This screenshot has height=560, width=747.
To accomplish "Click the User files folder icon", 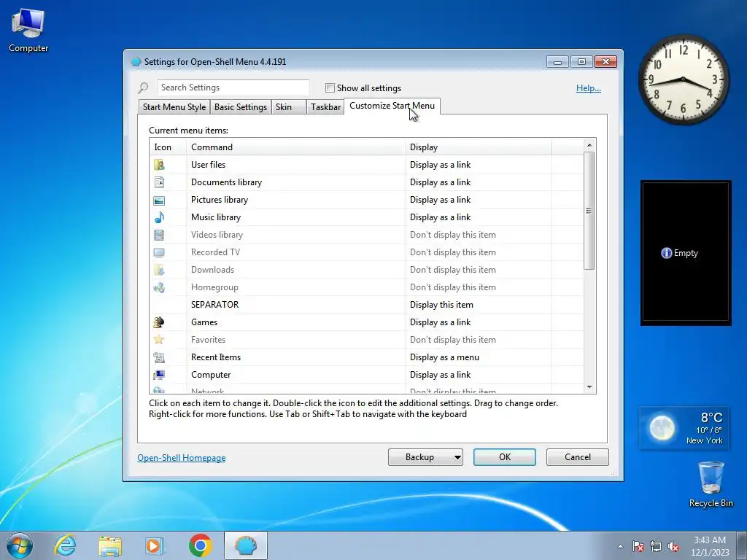I will pyautogui.click(x=159, y=165).
